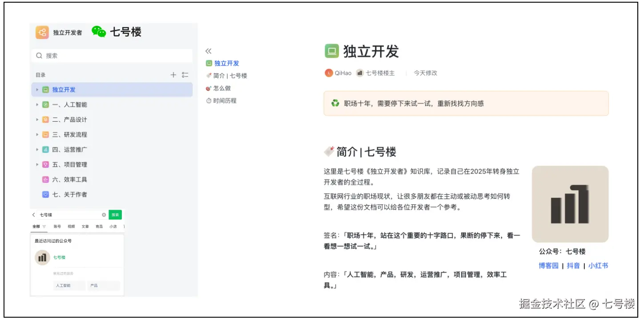Open the 抖音 link
The width and height of the screenshot is (644, 319).
tap(573, 266)
